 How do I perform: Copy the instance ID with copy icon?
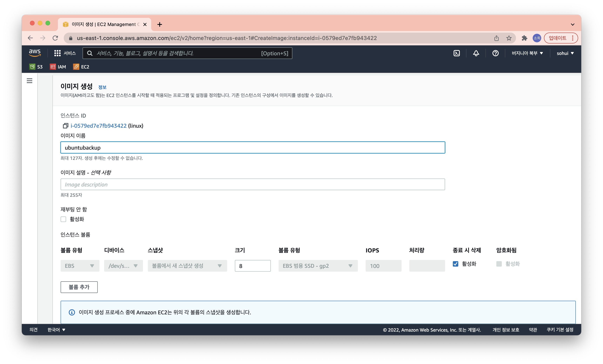point(65,126)
